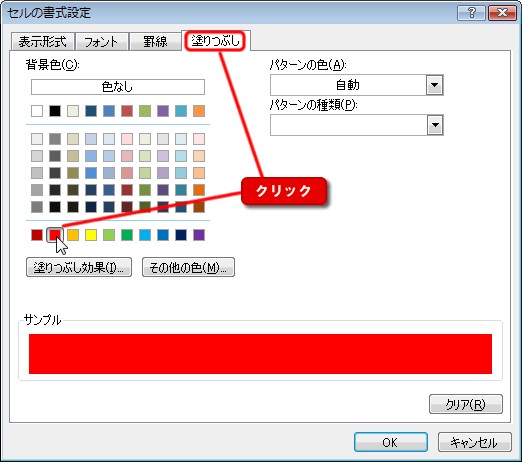Open the フォント tab
This screenshot has height=462, width=522.
[x=101, y=42]
